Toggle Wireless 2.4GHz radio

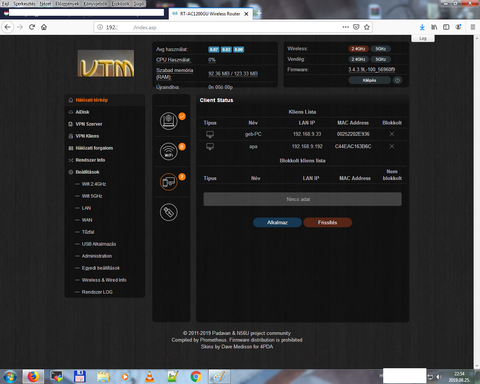358,49
